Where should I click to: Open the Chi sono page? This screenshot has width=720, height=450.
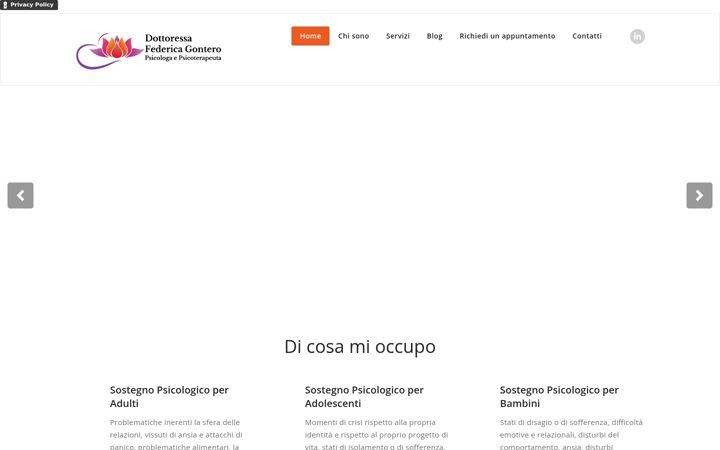pyautogui.click(x=354, y=36)
